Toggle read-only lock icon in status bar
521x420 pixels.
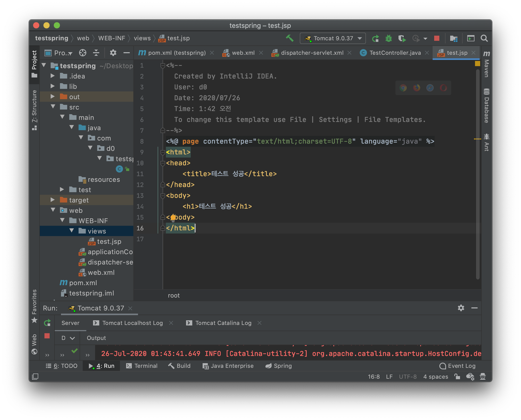click(x=457, y=377)
